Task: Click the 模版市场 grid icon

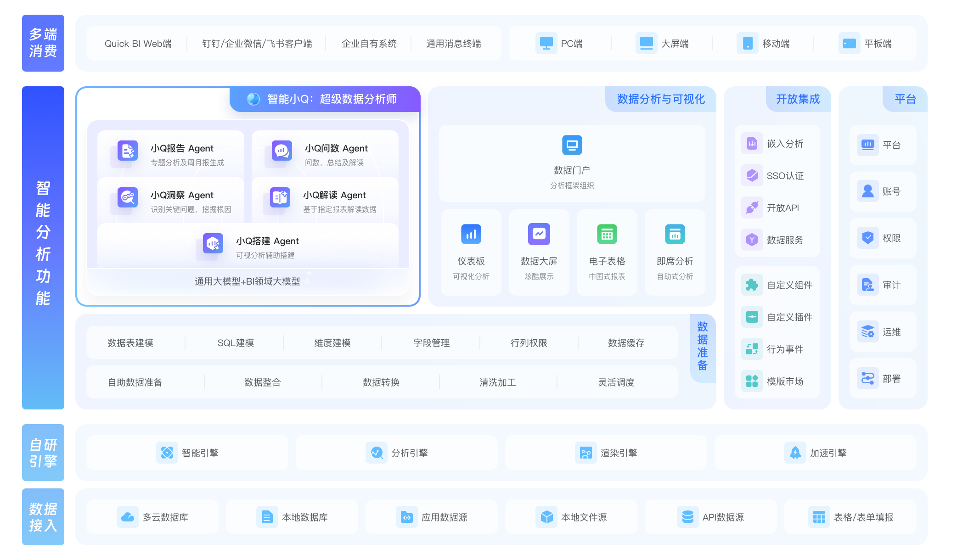Action: pos(752,381)
